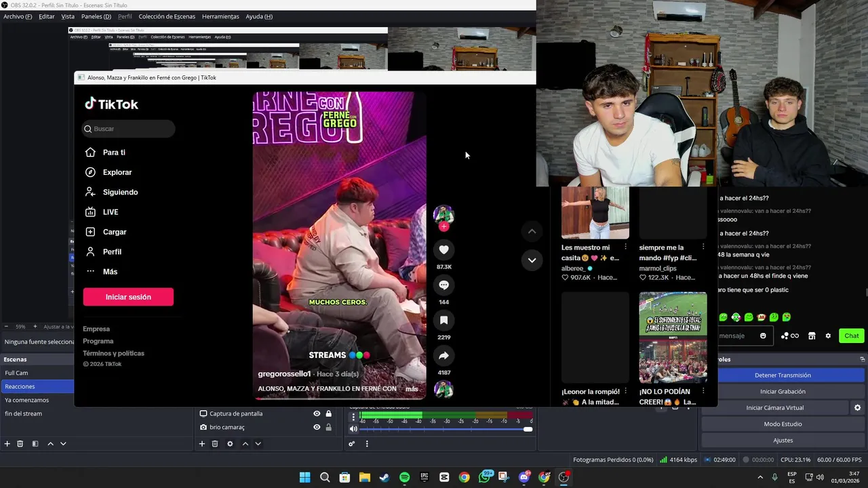This screenshot has width=868, height=488.
Task: Open audio mixer panel three-dot menu
Action: tap(367, 444)
